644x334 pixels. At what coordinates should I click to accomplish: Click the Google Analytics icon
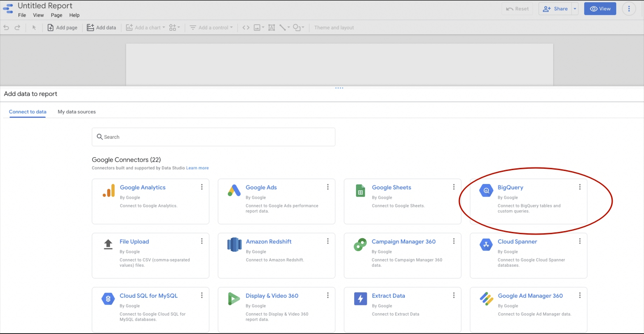(109, 191)
